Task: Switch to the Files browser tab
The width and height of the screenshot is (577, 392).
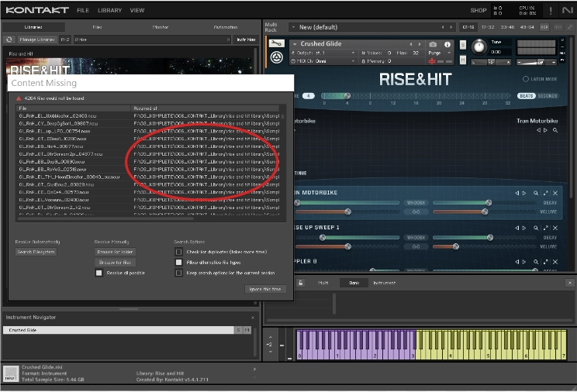Action: [x=97, y=27]
